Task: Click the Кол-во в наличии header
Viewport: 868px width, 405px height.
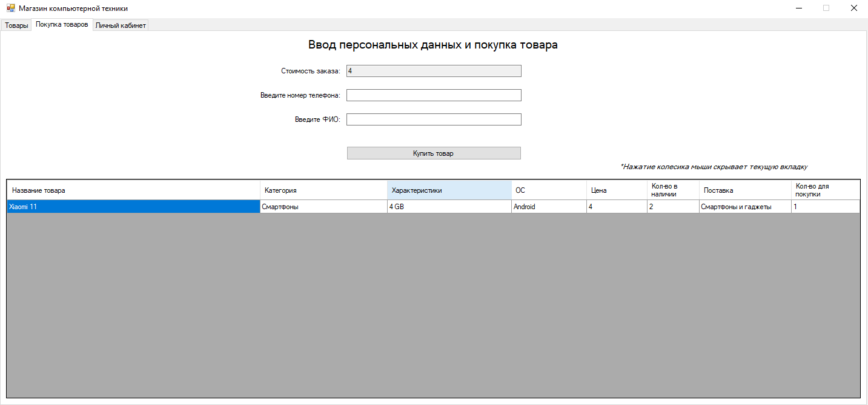Action: [673, 190]
